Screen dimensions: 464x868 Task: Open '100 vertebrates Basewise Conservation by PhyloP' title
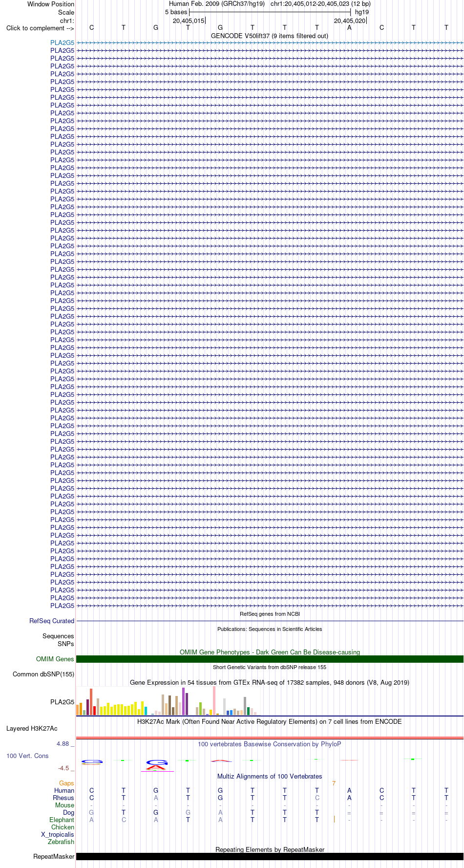coord(270,744)
